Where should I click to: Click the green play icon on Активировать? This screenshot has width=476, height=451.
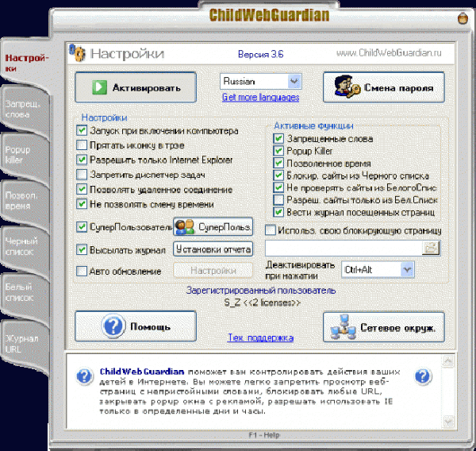(99, 87)
